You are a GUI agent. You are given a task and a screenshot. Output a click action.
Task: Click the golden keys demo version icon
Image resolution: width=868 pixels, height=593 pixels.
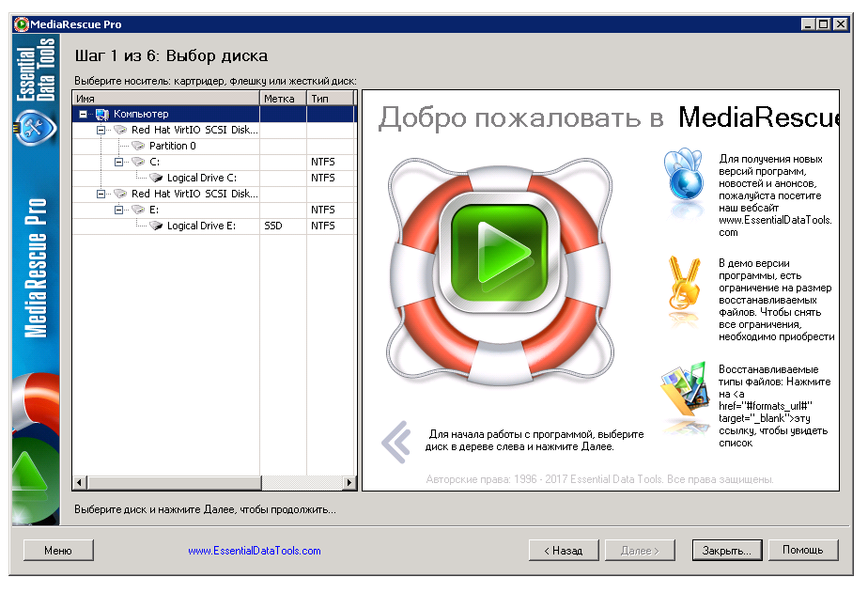pos(684,283)
